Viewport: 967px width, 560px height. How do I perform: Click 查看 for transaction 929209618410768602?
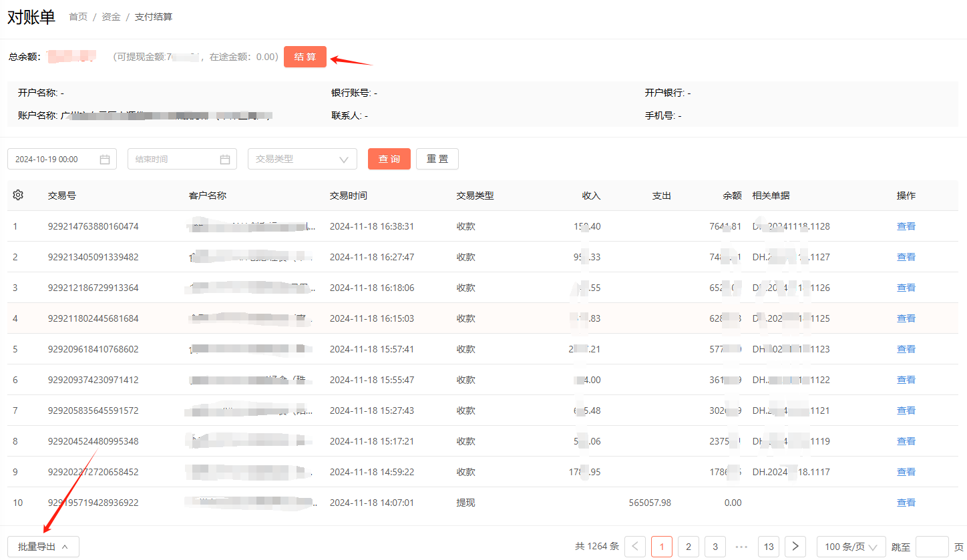pyautogui.click(x=906, y=349)
